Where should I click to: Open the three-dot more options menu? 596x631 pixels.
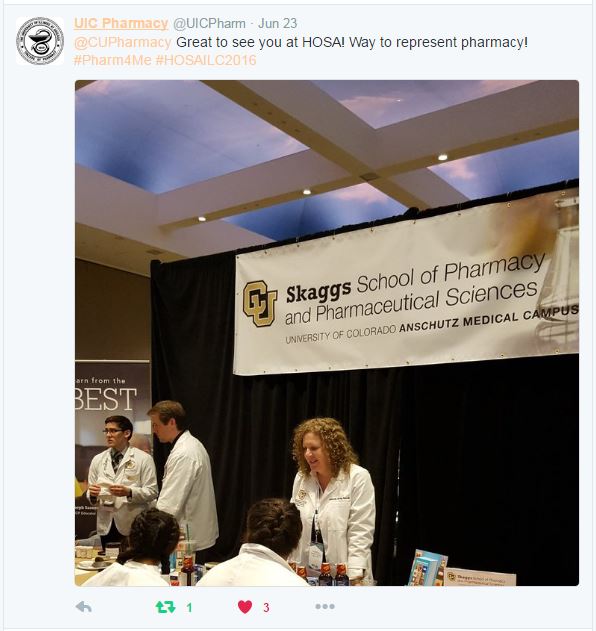(x=325, y=606)
